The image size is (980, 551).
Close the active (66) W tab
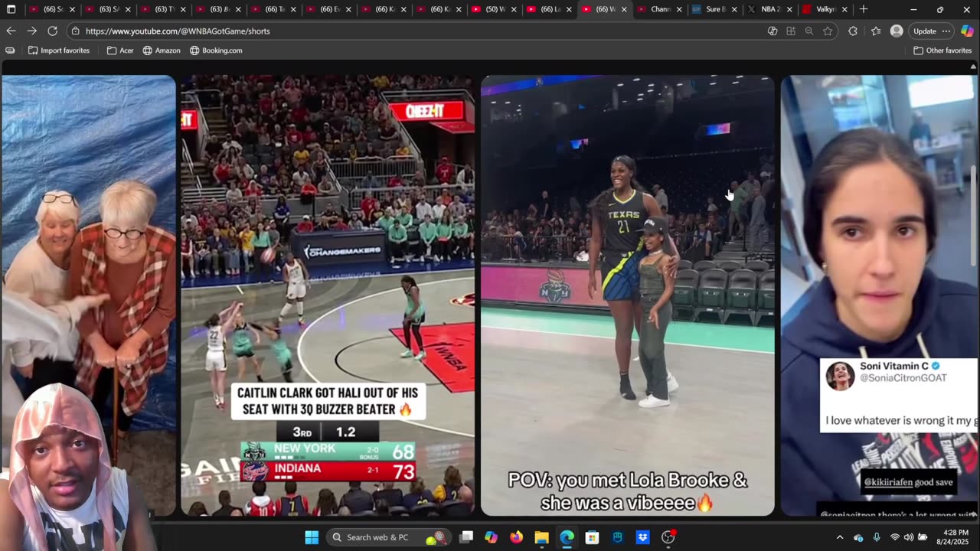click(x=624, y=9)
